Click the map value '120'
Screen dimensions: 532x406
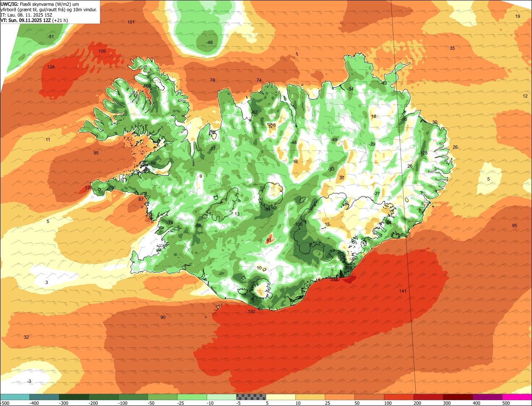[88, 188]
